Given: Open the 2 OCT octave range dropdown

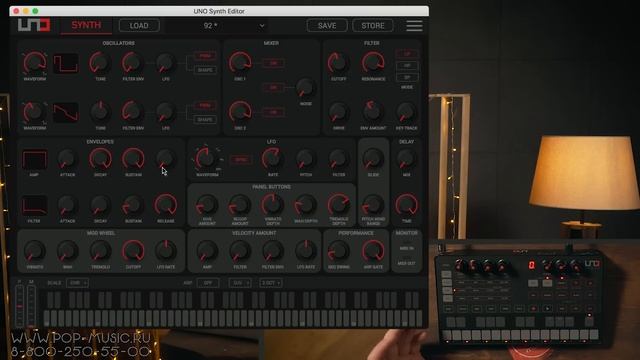Looking at the screenshot, I should point(271,283).
